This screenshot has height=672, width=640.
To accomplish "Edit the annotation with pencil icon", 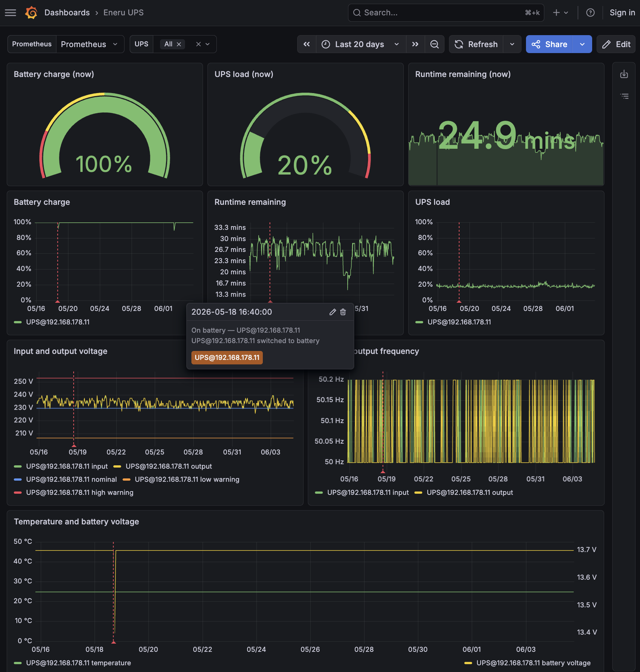I will (333, 312).
